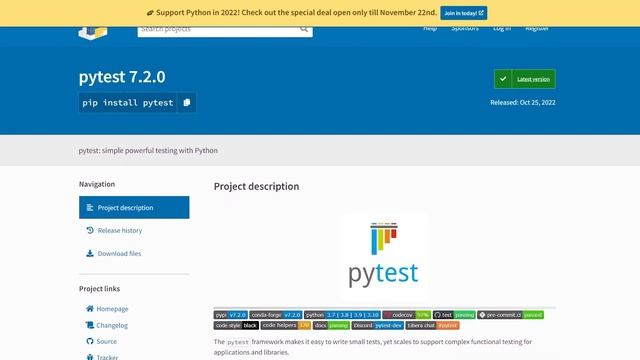Click Register
This screenshot has width=640, height=360.
click(537, 29)
